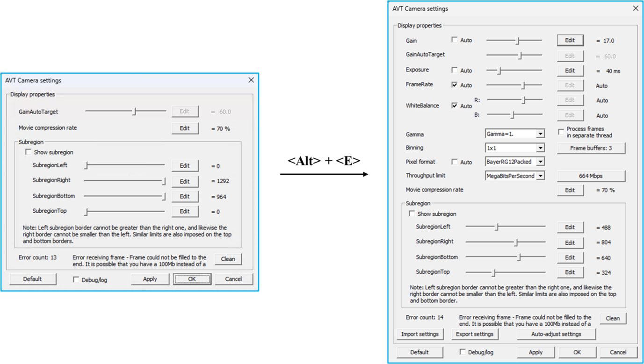Edit the Exposure value of 40 ms
Image resolution: width=644 pixels, height=364 pixels.
click(x=570, y=71)
